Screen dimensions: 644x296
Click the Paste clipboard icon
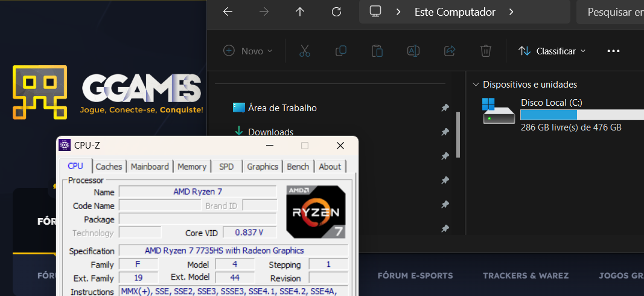point(377,51)
